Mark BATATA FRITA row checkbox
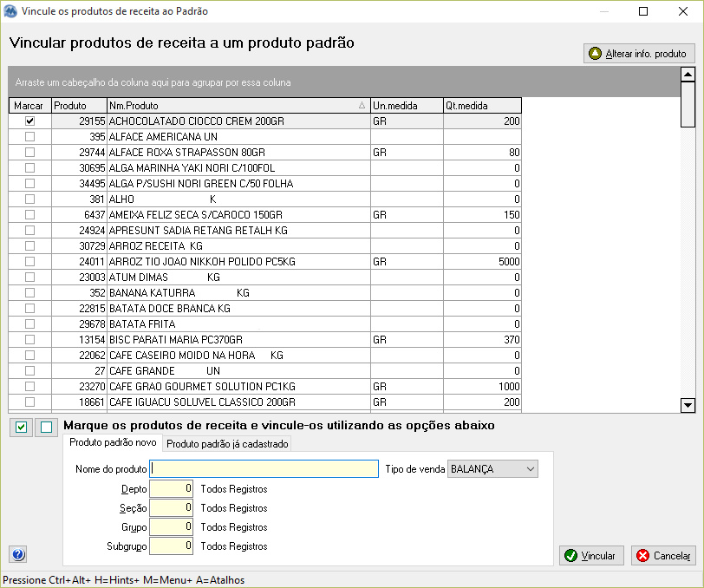Image resolution: width=704 pixels, height=588 pixels. click(29, 323)
